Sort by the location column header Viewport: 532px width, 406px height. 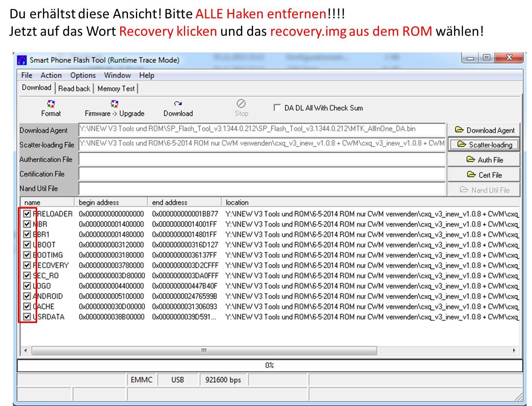click(371, 202)
